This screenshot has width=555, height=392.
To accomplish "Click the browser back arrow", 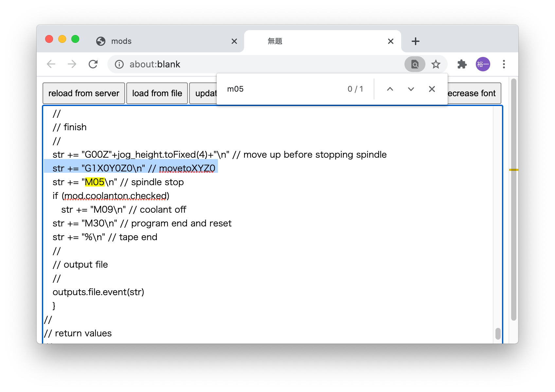I will [x=51, y=64].
